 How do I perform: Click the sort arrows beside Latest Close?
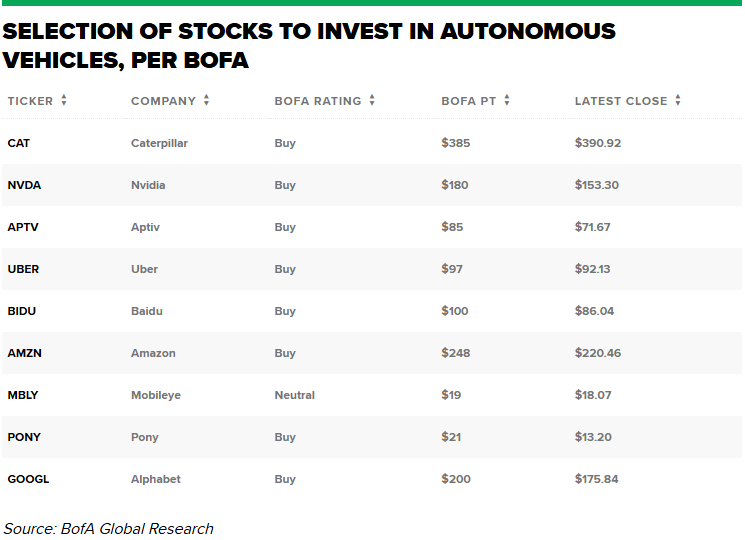point(678,100)
